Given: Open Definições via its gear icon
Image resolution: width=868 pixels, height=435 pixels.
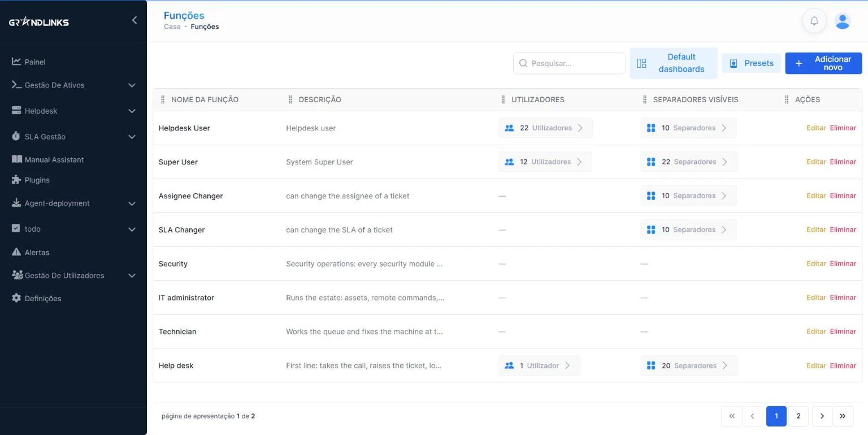Looking at the screenshot, I should click(16, 298).
